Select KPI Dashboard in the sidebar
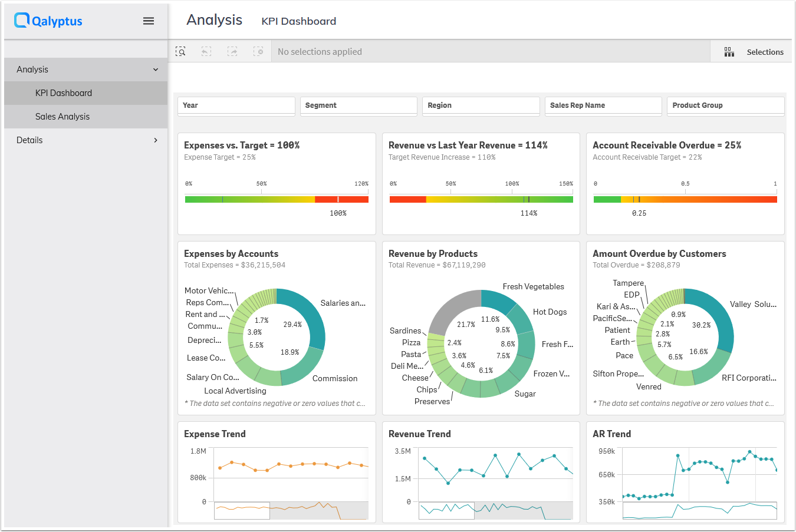Viewport: 796px width, 532px height. 64,93
